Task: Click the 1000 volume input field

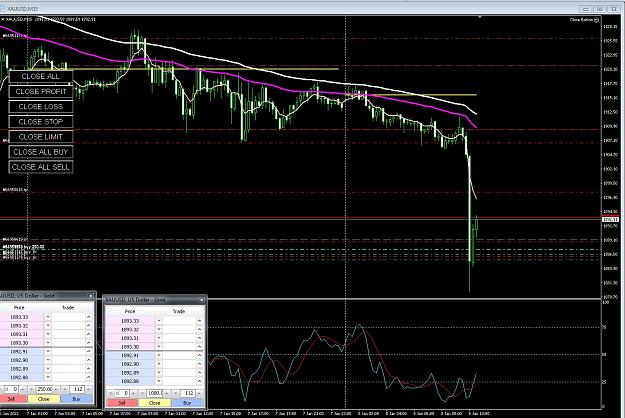Action: coord(155,393)
